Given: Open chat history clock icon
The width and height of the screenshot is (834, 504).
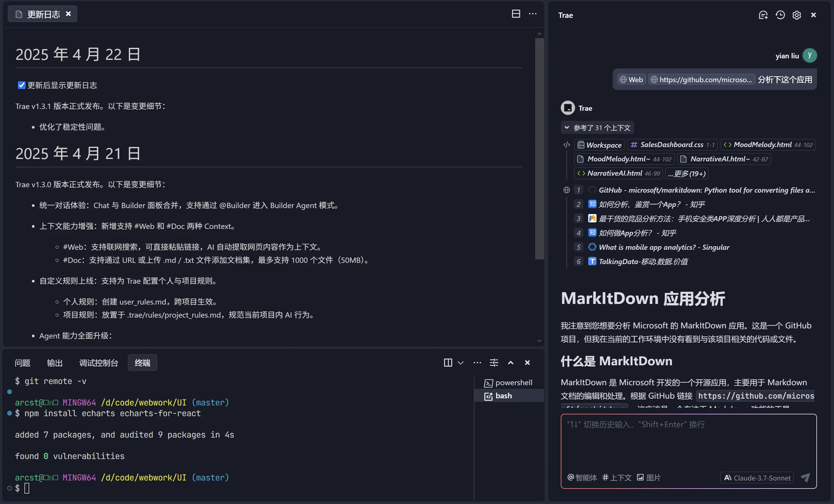Looking at the screenshot, I should pos(780,15).
